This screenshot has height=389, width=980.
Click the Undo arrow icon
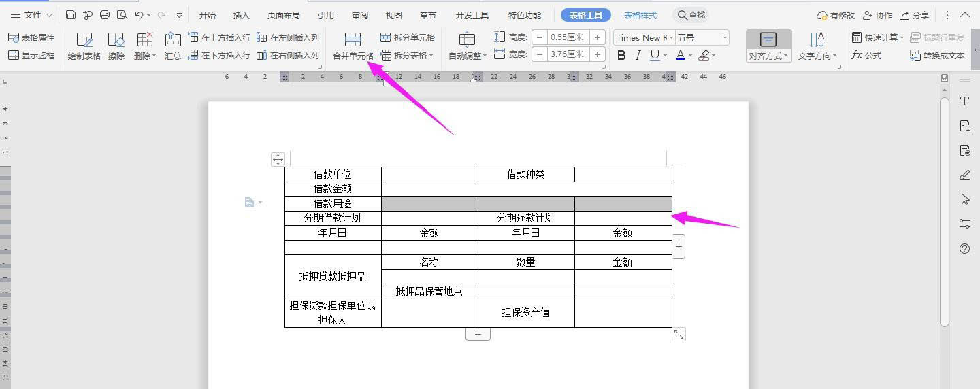tap(139, 15)
